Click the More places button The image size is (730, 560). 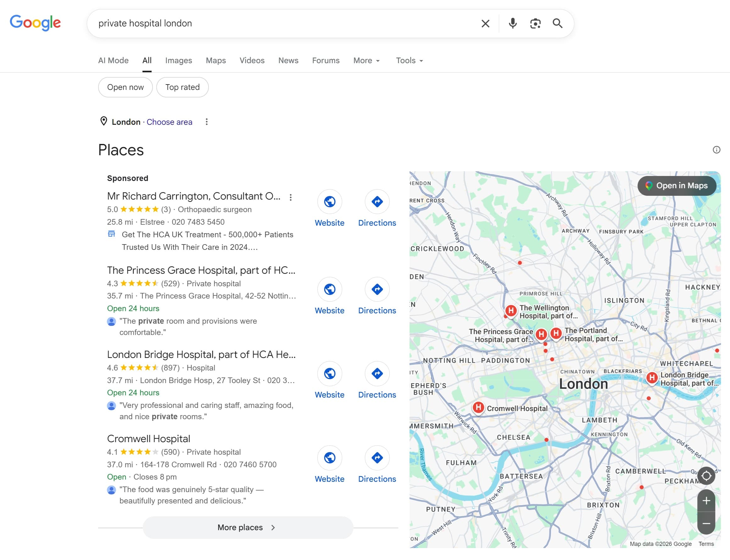(248, 527)
